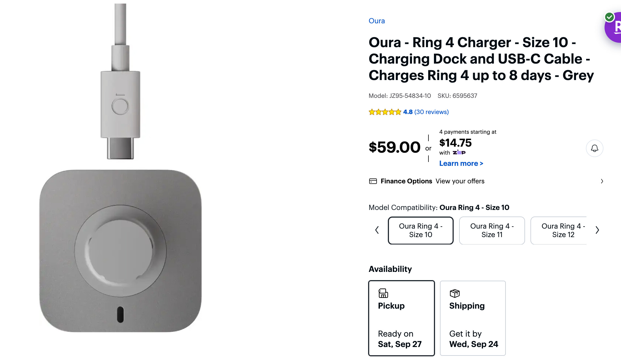This screenshot has height=364, width=621.
Task: Click the Pickup store icon
Action: point(383,293)
